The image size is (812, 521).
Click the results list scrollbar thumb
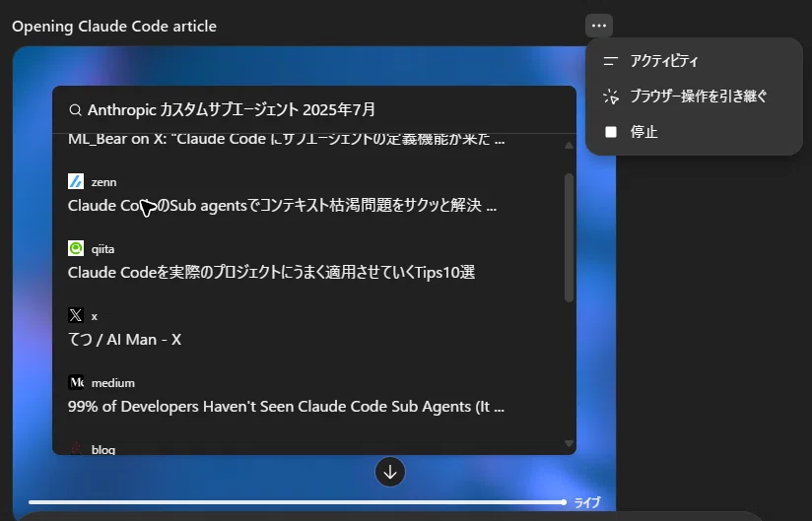pos(569,237)
